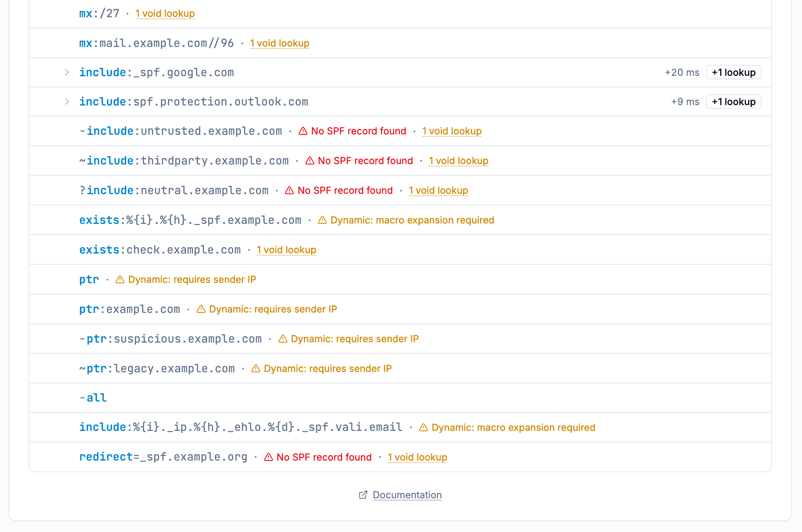The width and height of the screenshot is (802, 532).
Task: Select the -all mechanism text
Action: pyautogui.click(x=93, y=398)
